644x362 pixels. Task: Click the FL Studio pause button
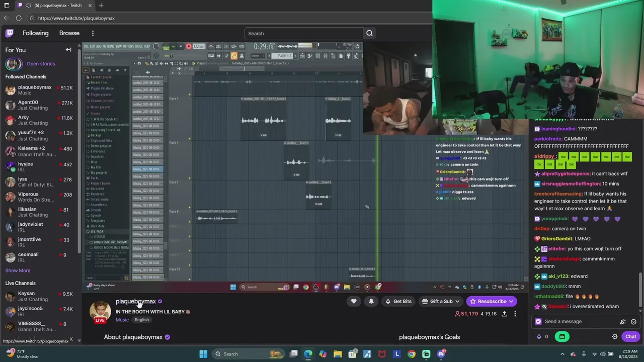coord(173,46)
